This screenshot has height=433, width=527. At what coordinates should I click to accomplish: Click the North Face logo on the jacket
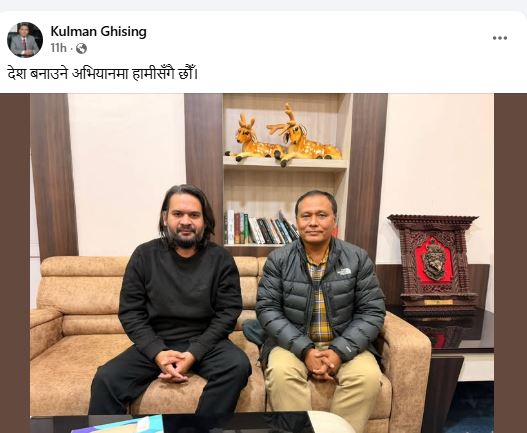344,272
